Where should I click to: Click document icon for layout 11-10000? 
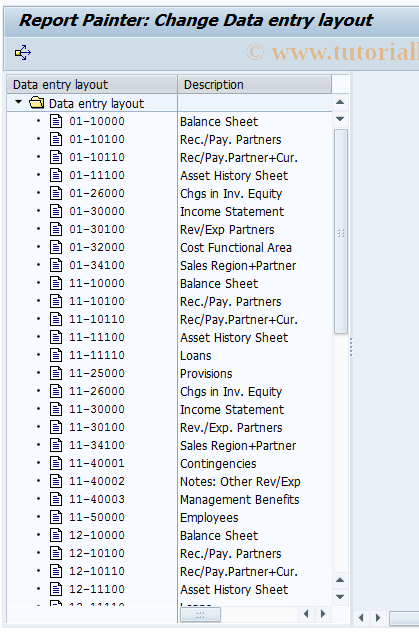pyautogui.click(x=56, y=283)
